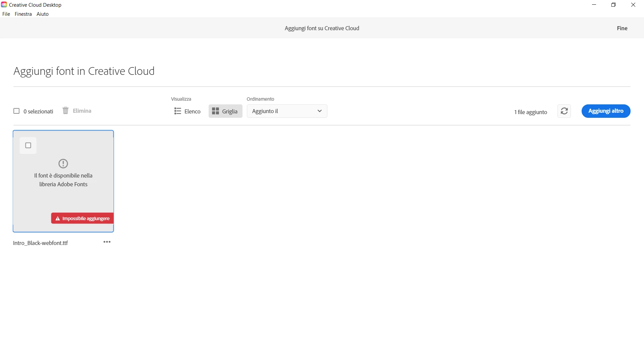Click 'Il font è disponibile nella libreria' message
The image size is (644, 345).
[63, 180]
